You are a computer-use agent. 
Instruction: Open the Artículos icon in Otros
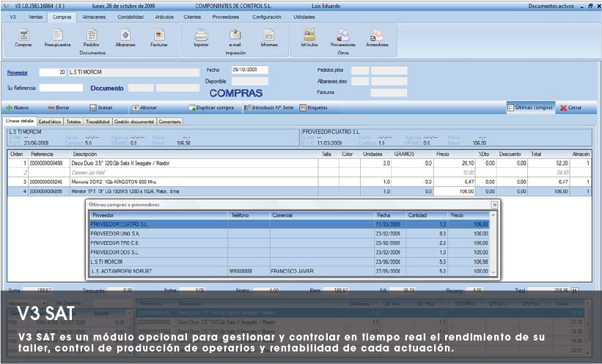pos(309,35)
